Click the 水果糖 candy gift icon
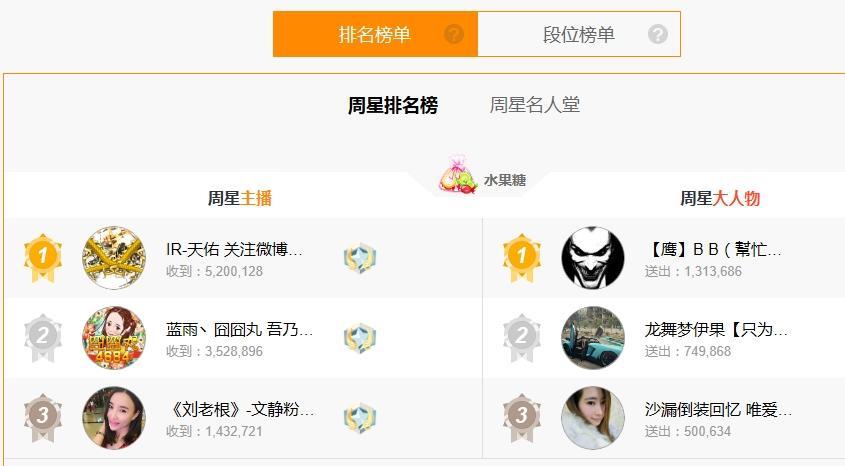Image resolution: width=845 pixels, height=466 pixels. [x=458, y=175]
